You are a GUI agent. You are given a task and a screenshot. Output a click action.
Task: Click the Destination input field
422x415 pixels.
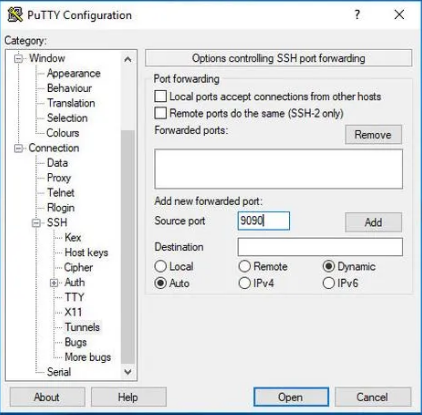coord(320,247)
